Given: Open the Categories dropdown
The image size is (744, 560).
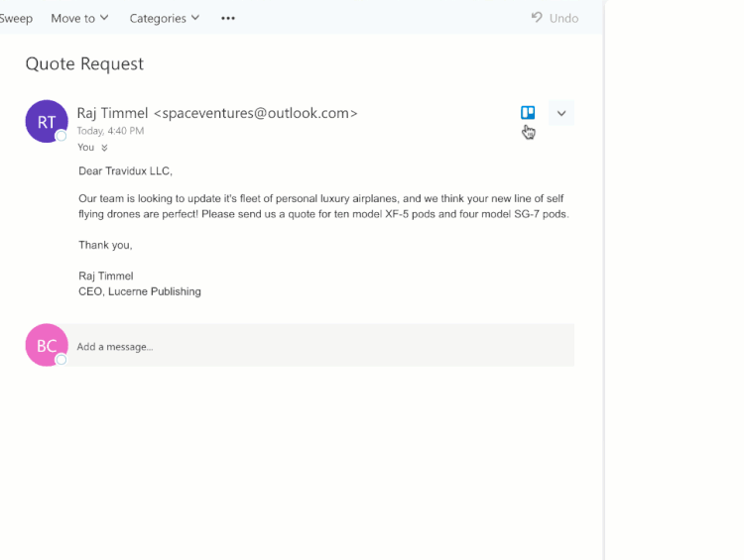Looking at the screenshot, I should tap(164, 18).
